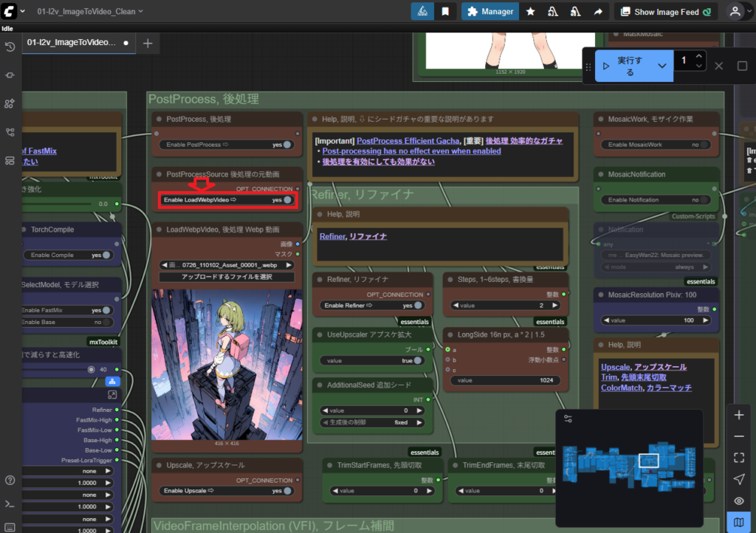Click the cancel X next to batch count

tap(718, 66)
